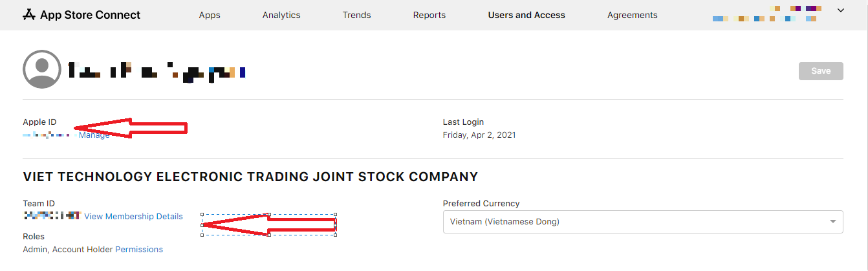868x271 pixels.
Task: Click the selected red arrow with dashed outline
Action: [269, 224]
